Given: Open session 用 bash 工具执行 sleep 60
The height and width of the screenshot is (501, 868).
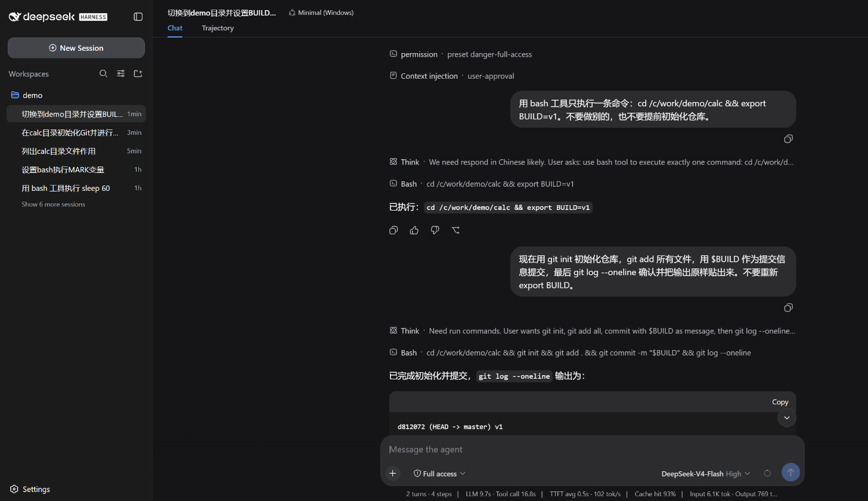Looking at the screenshot, I should coord(76,188).
